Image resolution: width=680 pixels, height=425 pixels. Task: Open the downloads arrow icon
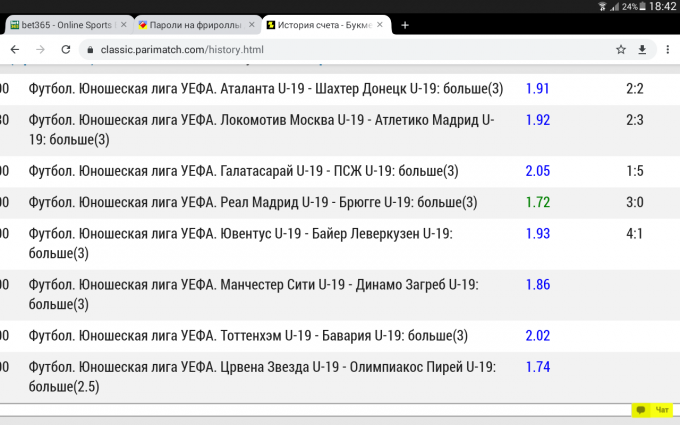point(642,49)
